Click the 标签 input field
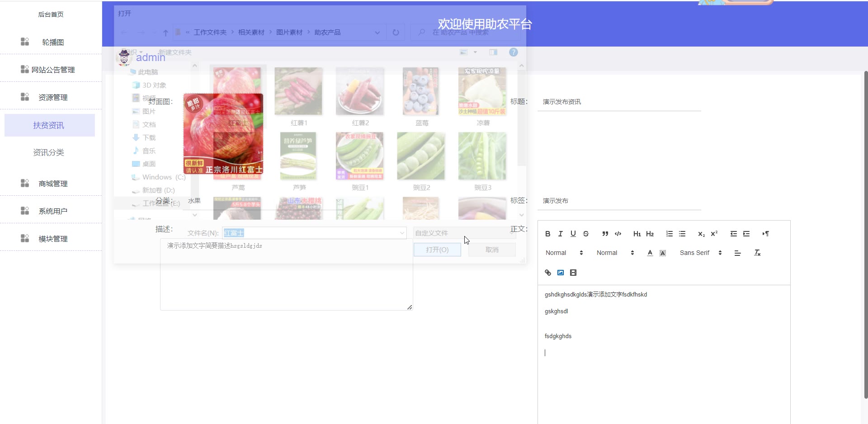868x424 pixels. click(619, 201)
